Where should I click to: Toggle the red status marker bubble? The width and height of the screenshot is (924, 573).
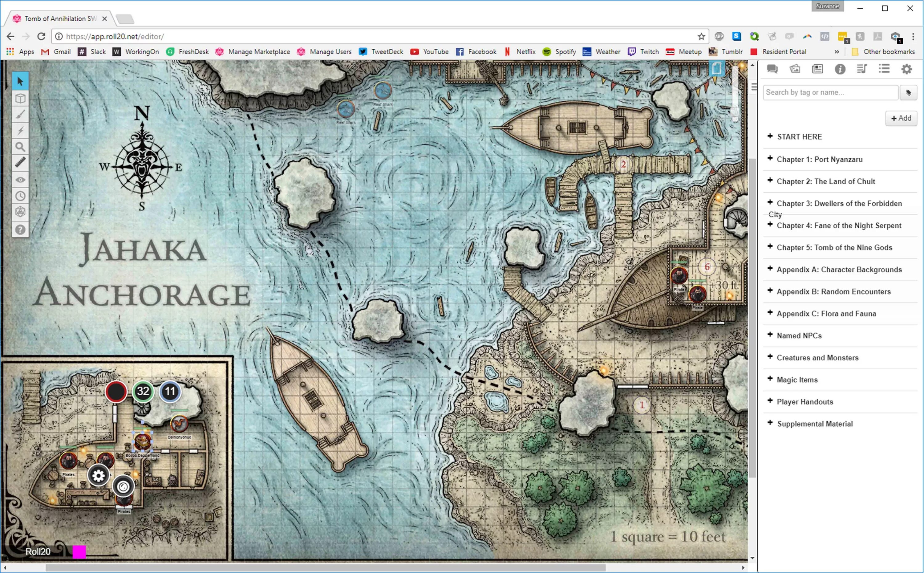point(116,392)
